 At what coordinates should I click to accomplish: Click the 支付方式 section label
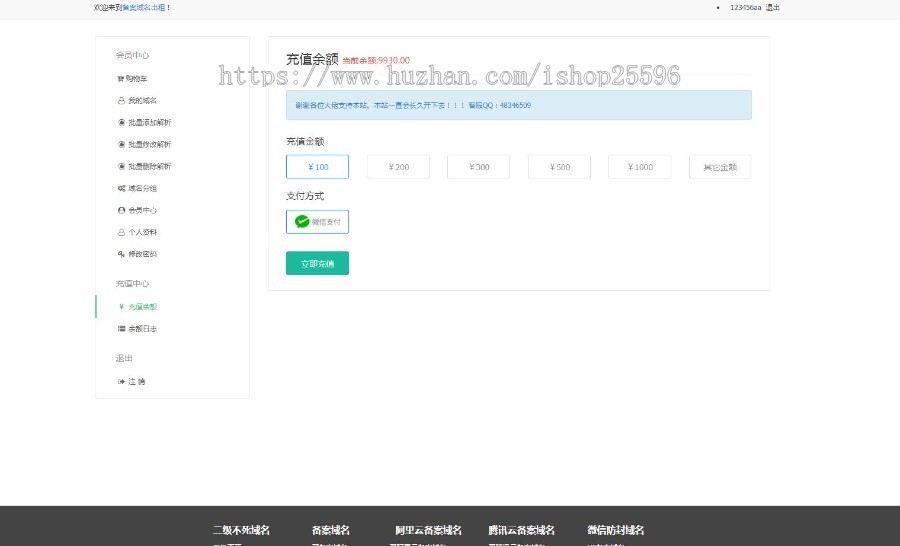point(305,196)
